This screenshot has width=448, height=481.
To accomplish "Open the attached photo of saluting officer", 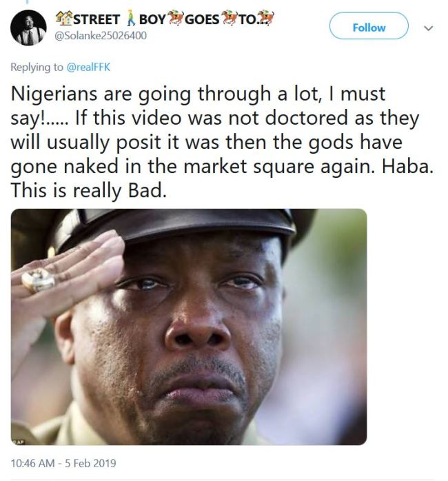I will [189, 327].
